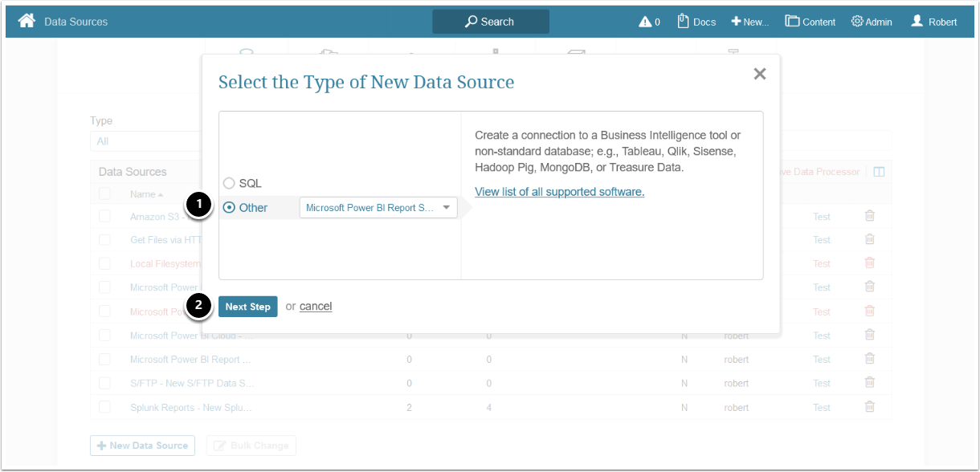Open the Type filter dropdown
The height and width of the screenshot is (472, 980).
145,141
